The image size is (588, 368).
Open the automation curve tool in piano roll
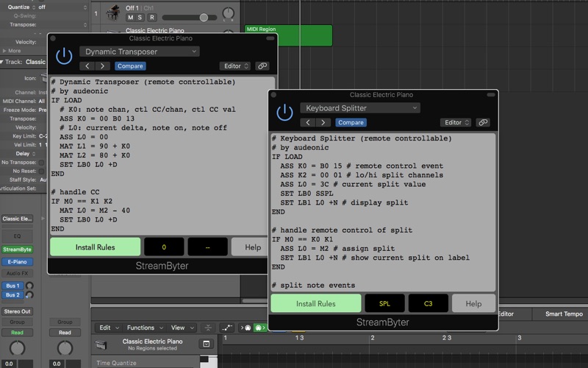pos(227,328)
